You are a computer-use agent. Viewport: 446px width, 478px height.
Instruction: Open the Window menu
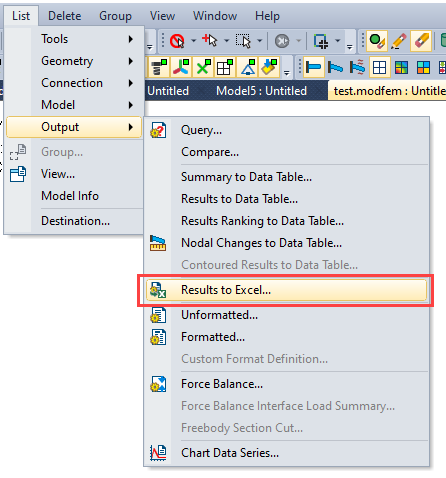click(215, 16)
